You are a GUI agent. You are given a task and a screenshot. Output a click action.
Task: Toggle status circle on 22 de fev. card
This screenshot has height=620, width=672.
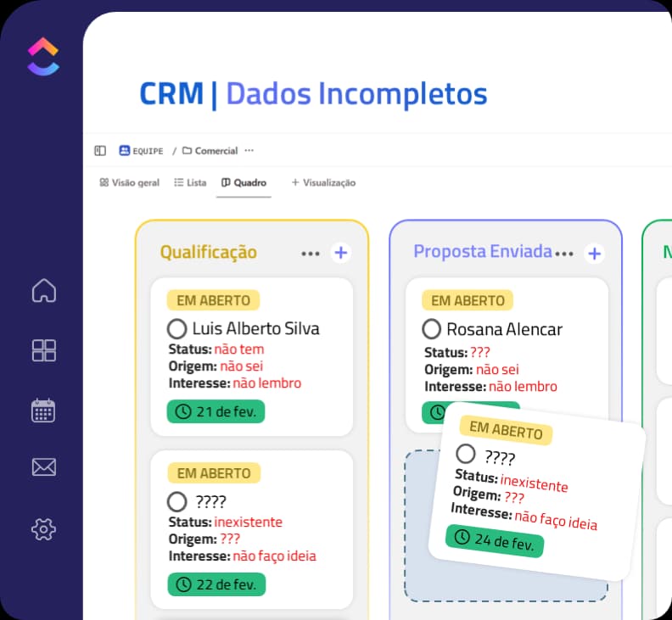(176, 501)
